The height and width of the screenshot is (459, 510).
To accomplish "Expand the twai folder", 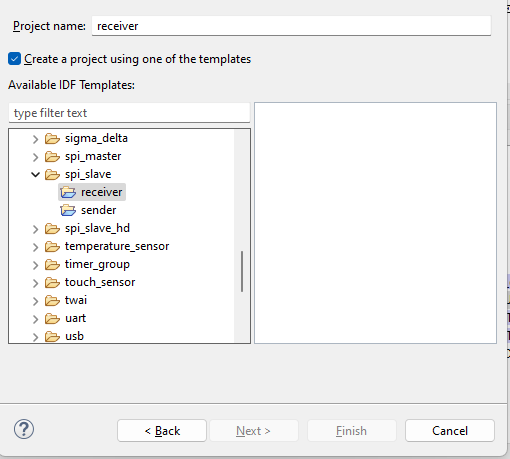I will point(35,301).
